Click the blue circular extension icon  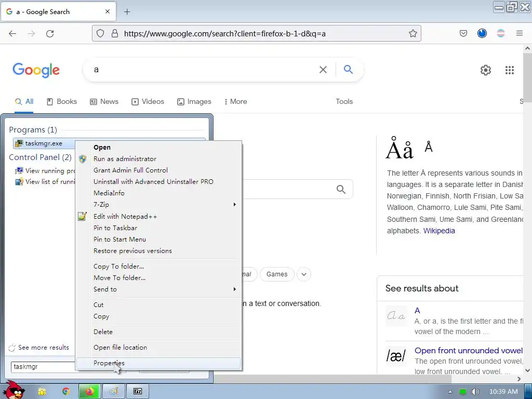click(x=482, y=33)
